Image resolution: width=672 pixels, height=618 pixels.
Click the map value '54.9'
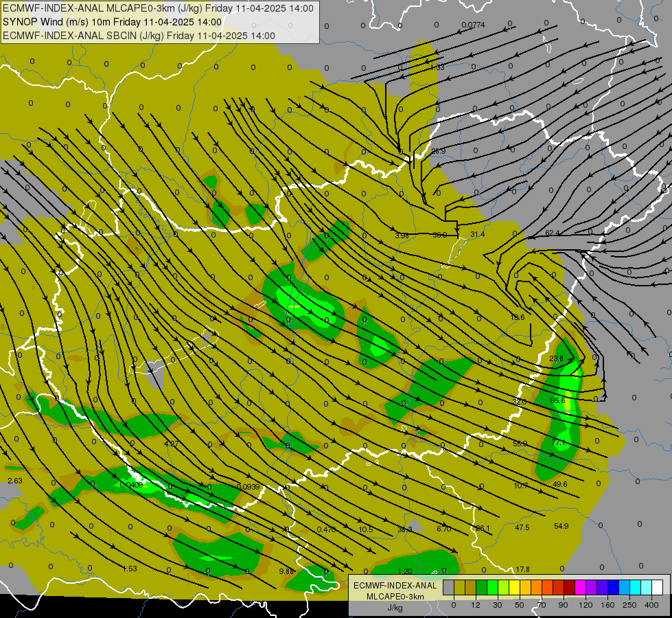(x=561, y=526)
